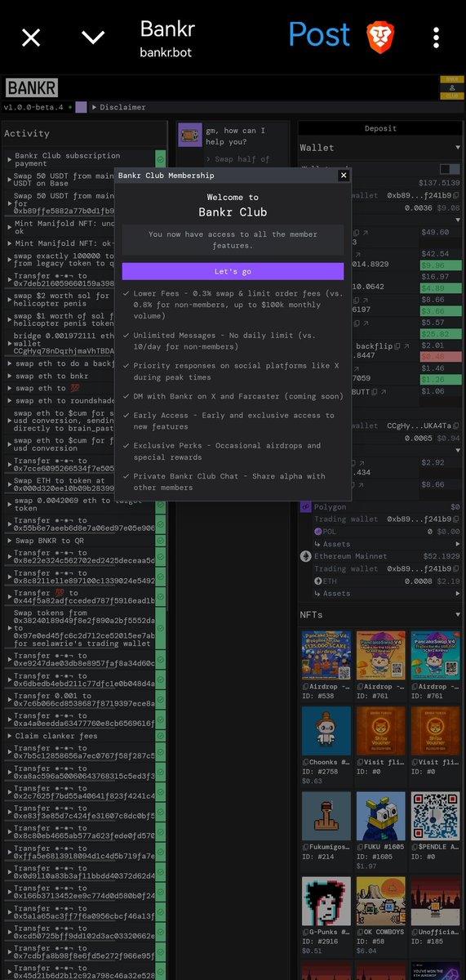This screenshot has height=980, width=466.
Task: Open the Fukumigos NFT ID #214
Action: [x=326, y=816]
